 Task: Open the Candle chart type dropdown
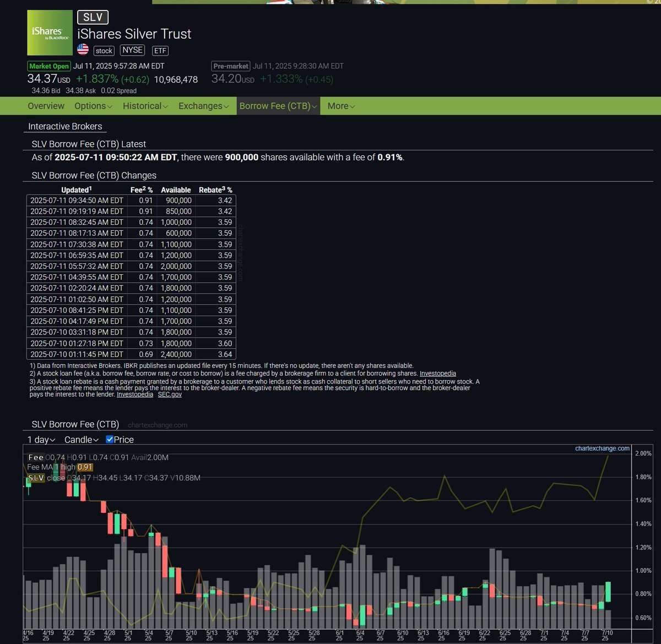pos(82,440)
